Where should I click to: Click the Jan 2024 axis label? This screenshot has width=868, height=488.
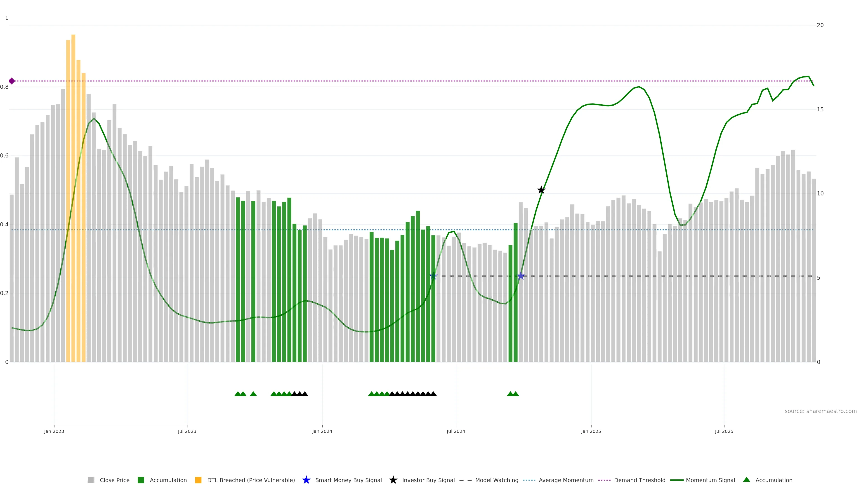(x=322, y=431)
